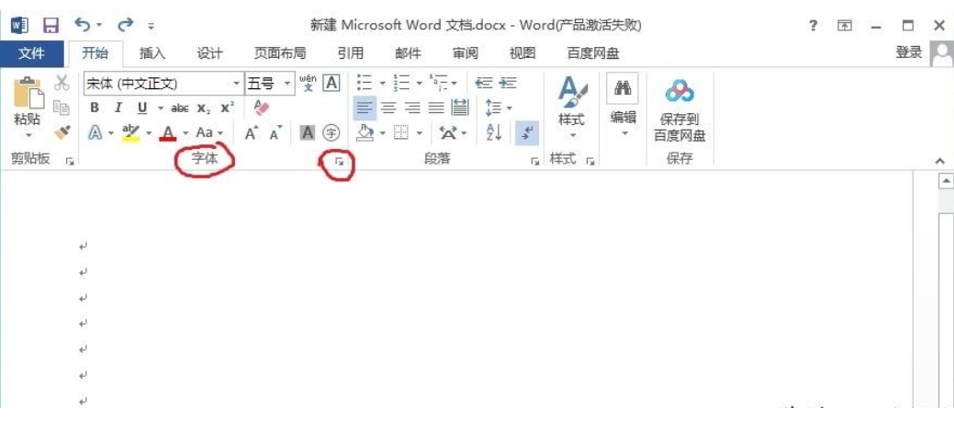Open the 样式 styles pane launcher
Viewport: 954px width, 435px height.
point(590,162)
